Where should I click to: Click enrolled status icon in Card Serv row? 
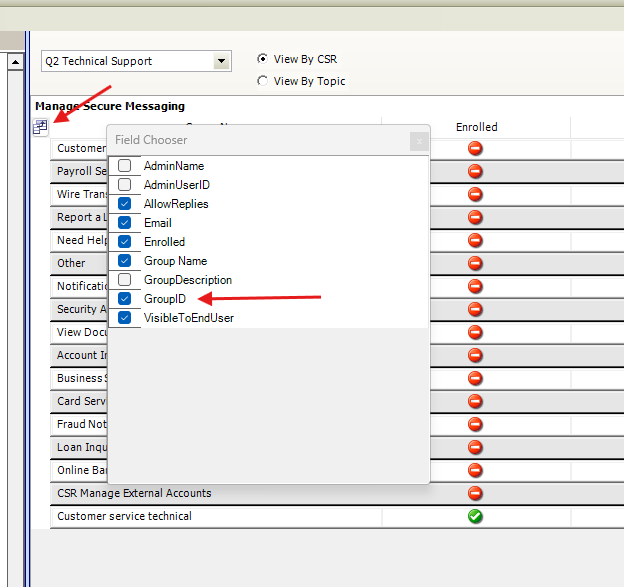coord(475,401)
